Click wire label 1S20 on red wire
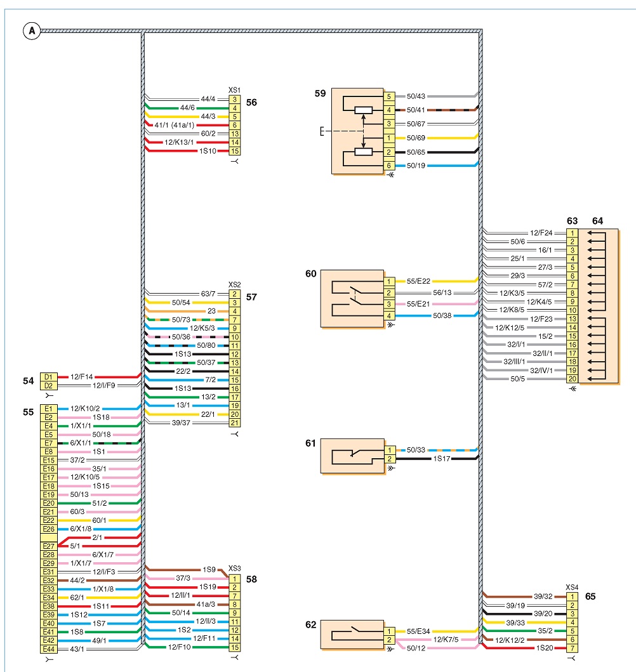This screenshot has width=636, height=672. coord(545,648)
